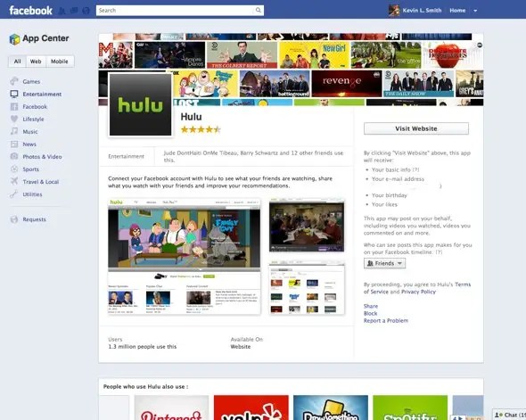Click the Hulu app logo
Screen dimensions: 526x420
(x=140, y=104)
